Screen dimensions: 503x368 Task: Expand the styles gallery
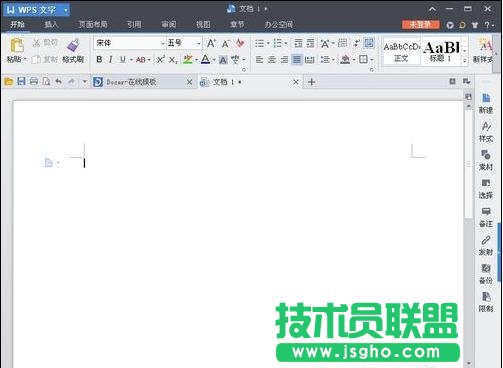[x=464, y=60]
